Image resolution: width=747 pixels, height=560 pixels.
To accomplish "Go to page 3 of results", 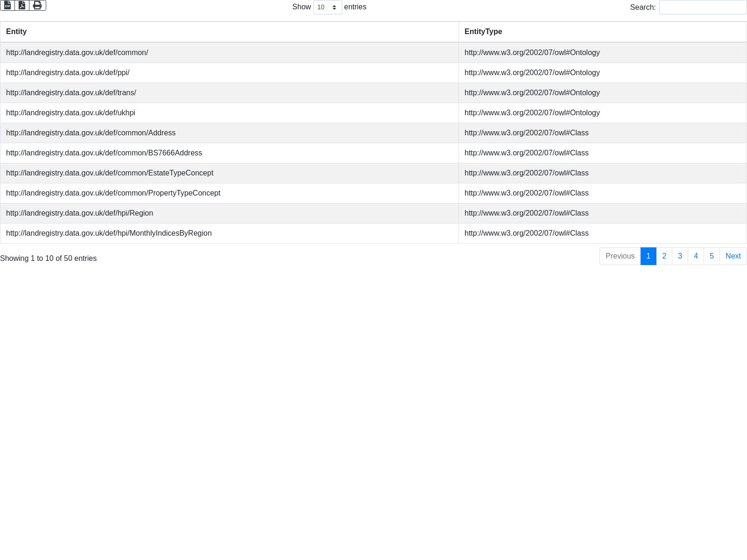I will [680, 256].
